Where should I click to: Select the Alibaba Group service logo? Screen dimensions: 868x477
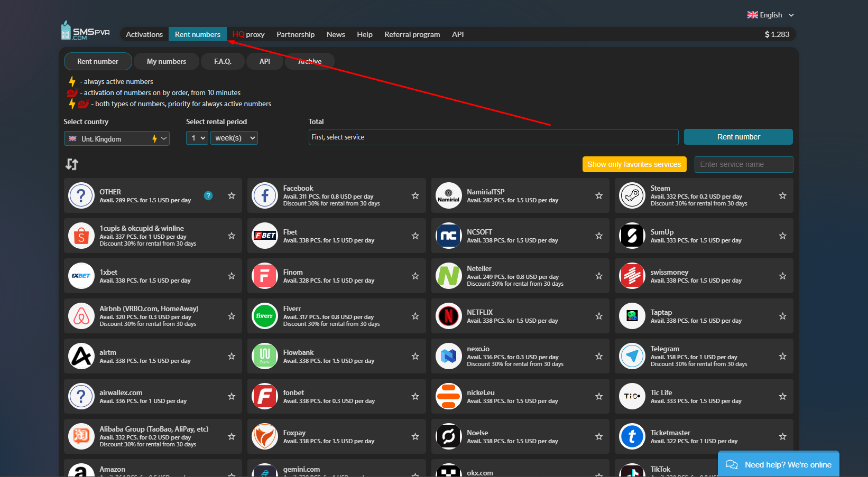coord(81,436)
